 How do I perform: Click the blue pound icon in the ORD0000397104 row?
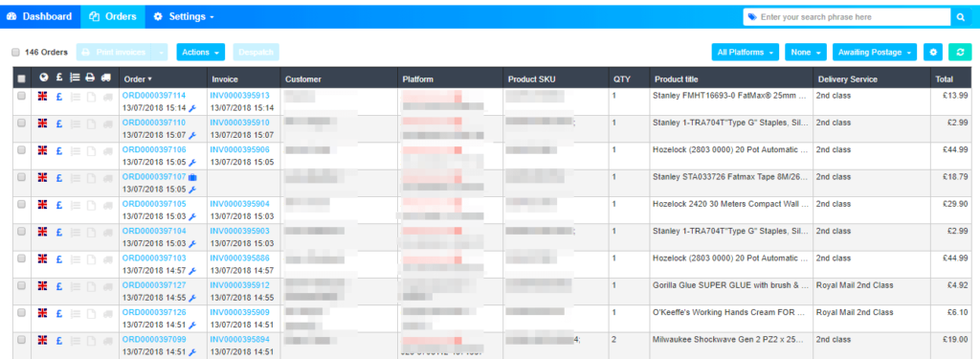tap(58, 232)
